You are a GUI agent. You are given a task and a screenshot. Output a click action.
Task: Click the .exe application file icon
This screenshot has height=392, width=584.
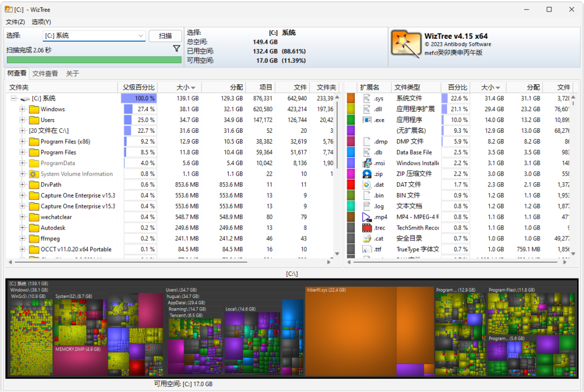(367, 120)
